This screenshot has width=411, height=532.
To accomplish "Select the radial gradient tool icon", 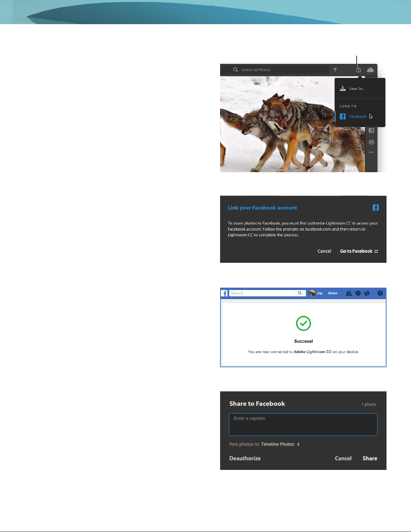I will tap(371, 142).
